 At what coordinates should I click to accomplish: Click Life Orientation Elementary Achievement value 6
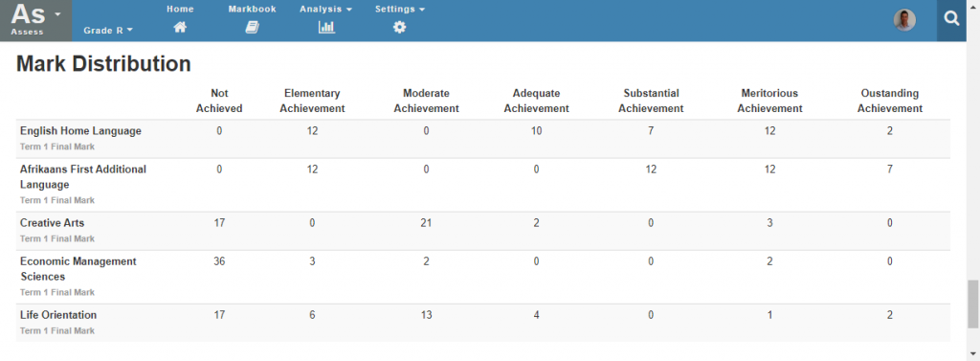312,315
